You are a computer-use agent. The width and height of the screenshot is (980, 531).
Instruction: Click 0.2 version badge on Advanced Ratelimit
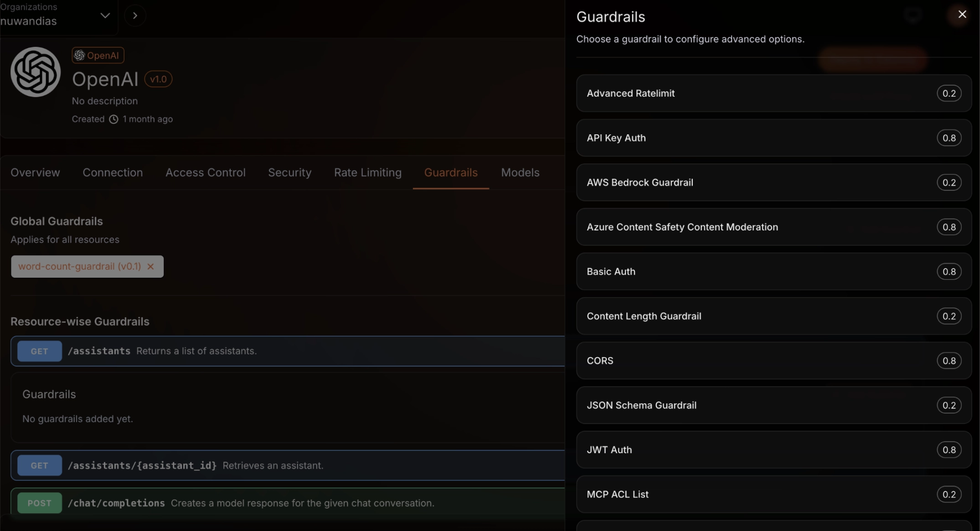949,93
